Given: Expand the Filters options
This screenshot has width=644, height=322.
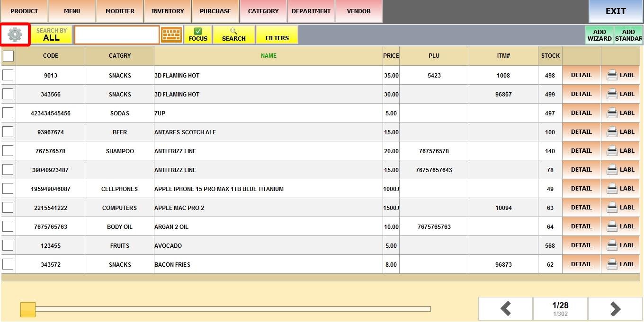Looking at the screenshot, I should (x=277, y=35).
